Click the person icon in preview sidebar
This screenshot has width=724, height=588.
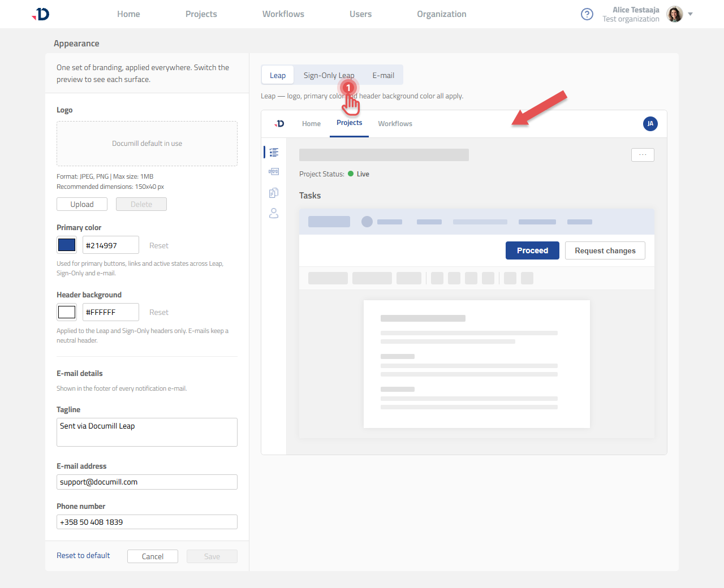[x=274, y=213]
